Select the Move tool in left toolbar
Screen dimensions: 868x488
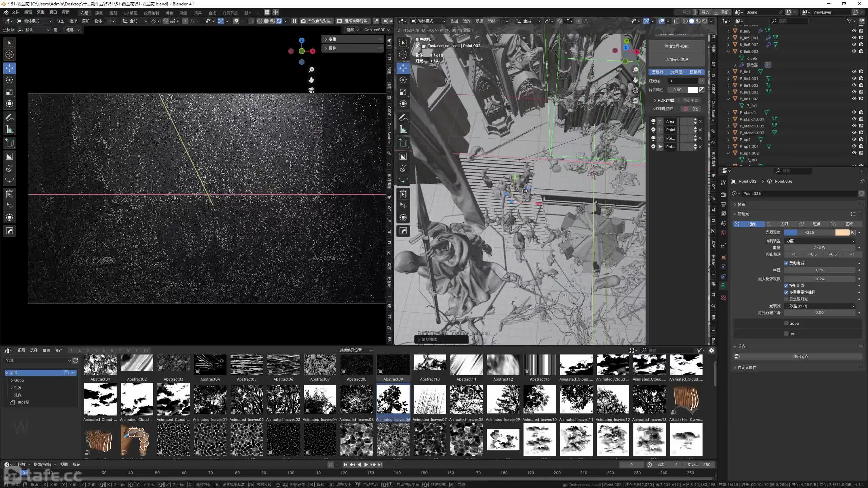[9, 68]
